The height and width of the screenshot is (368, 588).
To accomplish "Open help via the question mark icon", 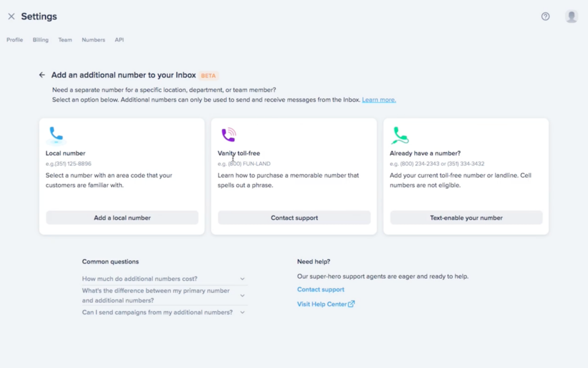I will (x=544, y=16).
